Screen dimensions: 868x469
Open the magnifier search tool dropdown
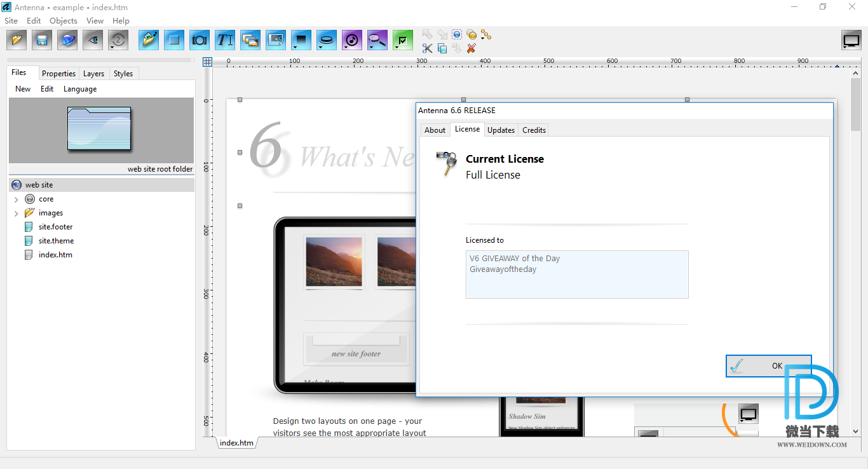tap(377, 40)
